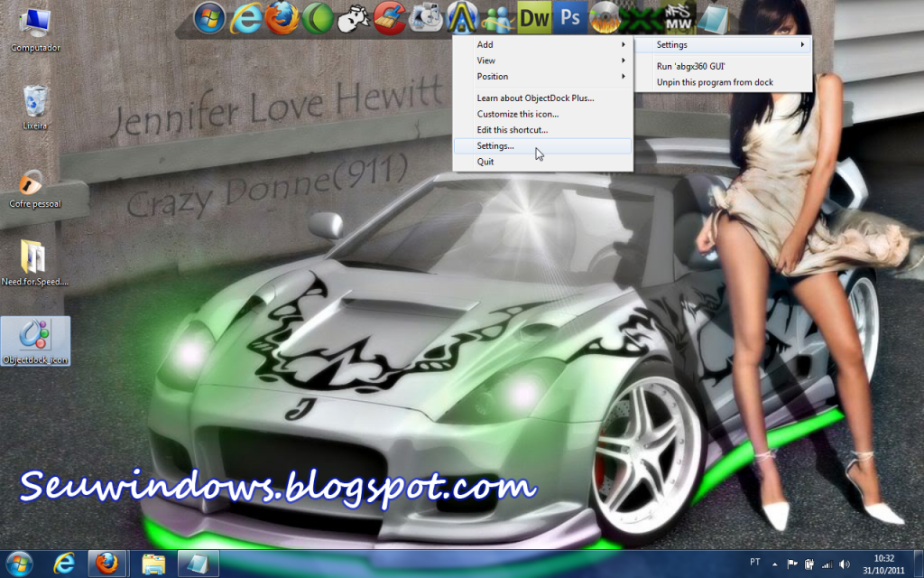Click the Windows Start orb in dock

click(209, 16)
